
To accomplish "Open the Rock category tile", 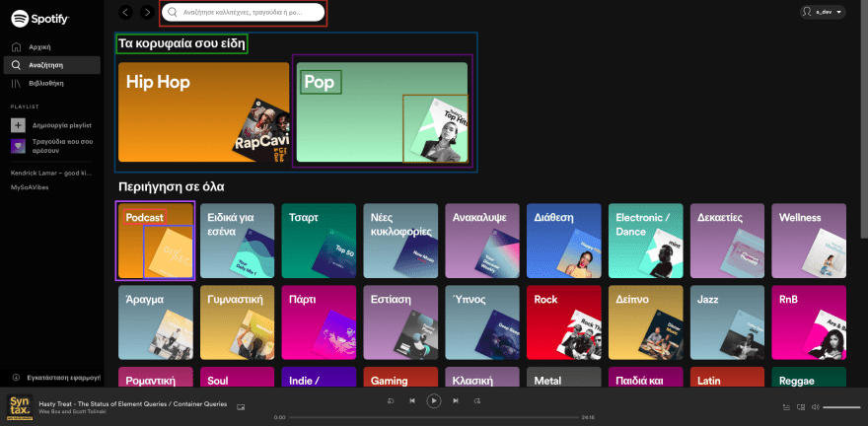I will click(x=564, y=322).
